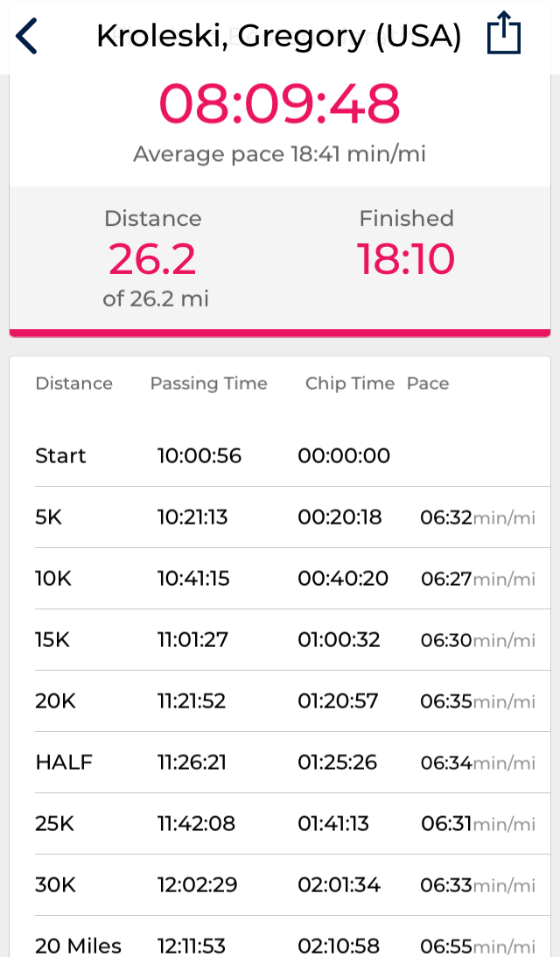Tap the 30K split row
The height and width of the screenshot is (957, 560).
pos(280,885)
